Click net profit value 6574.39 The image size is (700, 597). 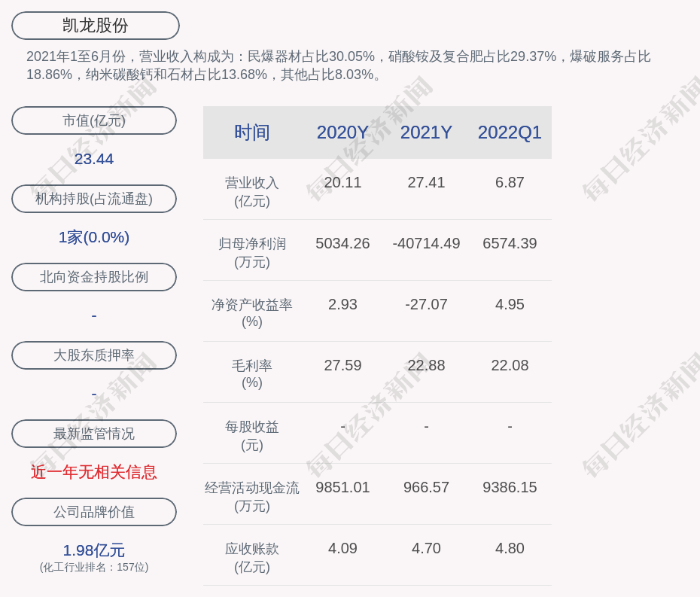coord(510,243)
